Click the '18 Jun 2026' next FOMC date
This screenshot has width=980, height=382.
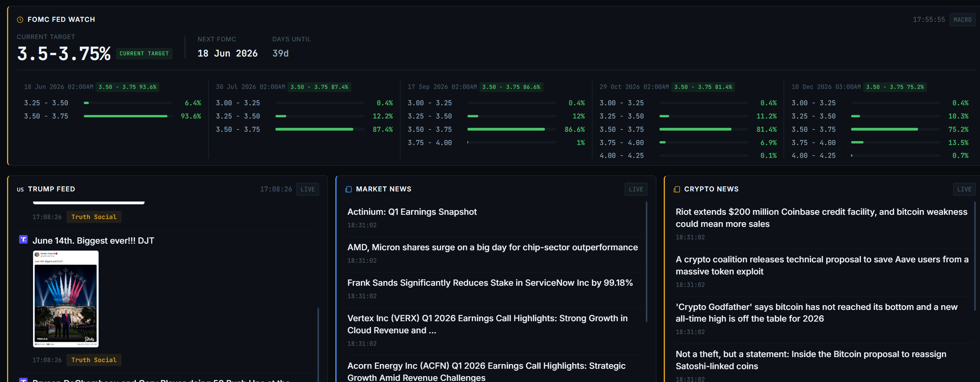tap(227, 53)
